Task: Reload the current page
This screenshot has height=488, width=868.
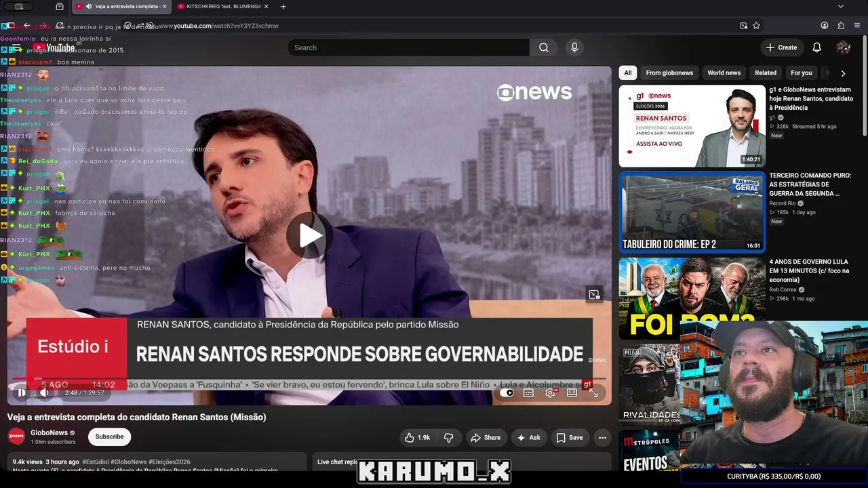Action: coord(60,26)
